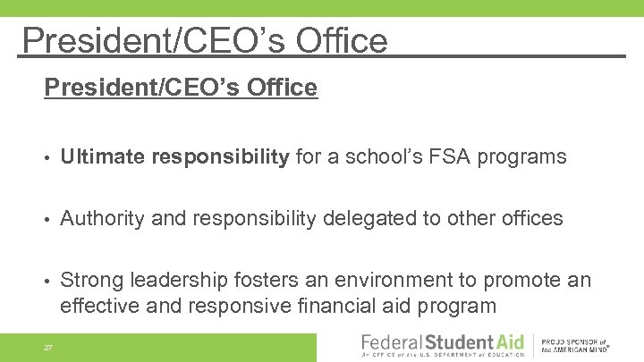
Task: Click the bold 'Ultimate responsibility' text
Action: pos(174,157)
